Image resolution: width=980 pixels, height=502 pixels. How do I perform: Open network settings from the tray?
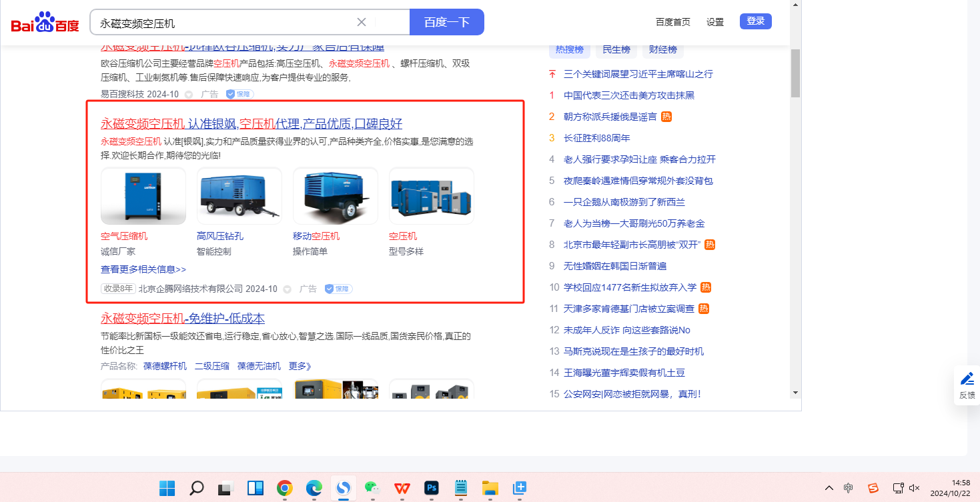point(898,488)
